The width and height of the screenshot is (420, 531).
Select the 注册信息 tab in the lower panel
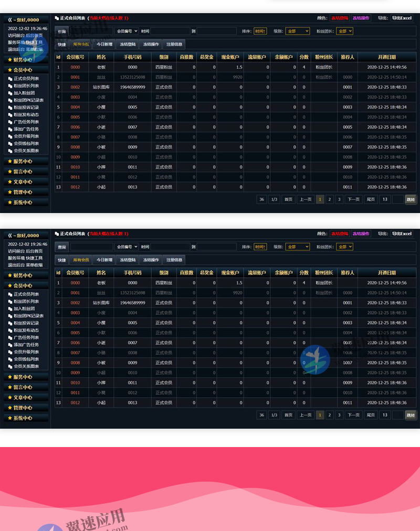click(174, 260)
